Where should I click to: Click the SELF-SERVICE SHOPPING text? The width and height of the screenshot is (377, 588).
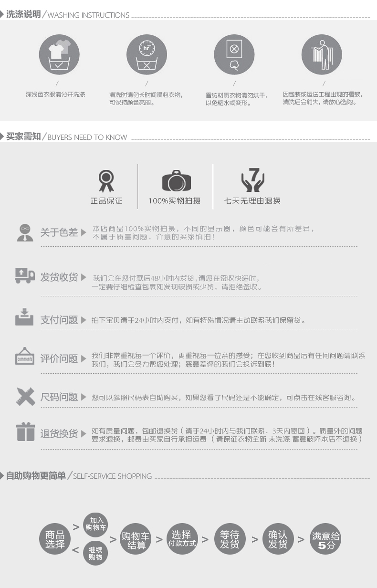coord(113,476)
